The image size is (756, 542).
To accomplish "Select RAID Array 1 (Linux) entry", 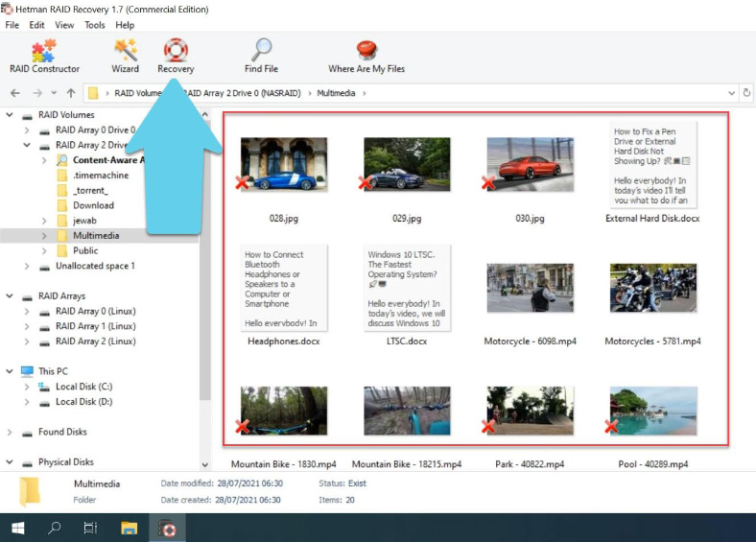I will pos(94,326).
